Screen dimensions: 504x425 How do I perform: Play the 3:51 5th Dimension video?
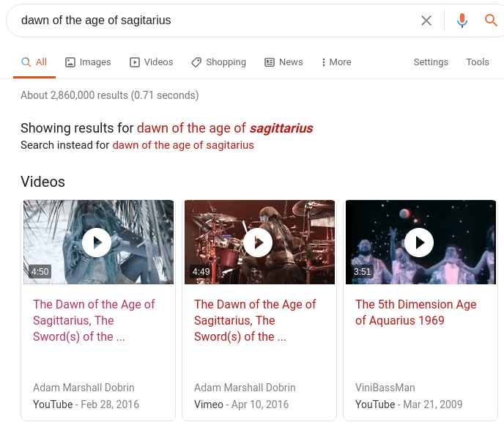click(x=420, y=242)
